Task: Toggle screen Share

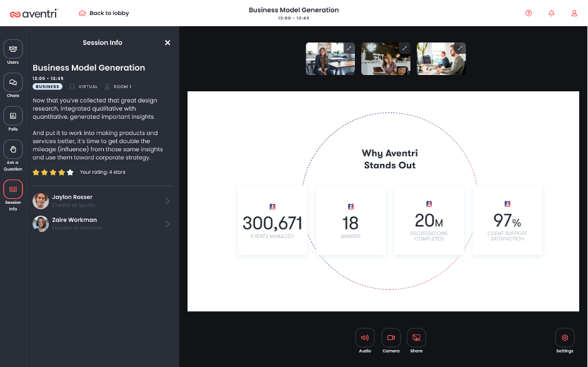Action: coord(416,338)
